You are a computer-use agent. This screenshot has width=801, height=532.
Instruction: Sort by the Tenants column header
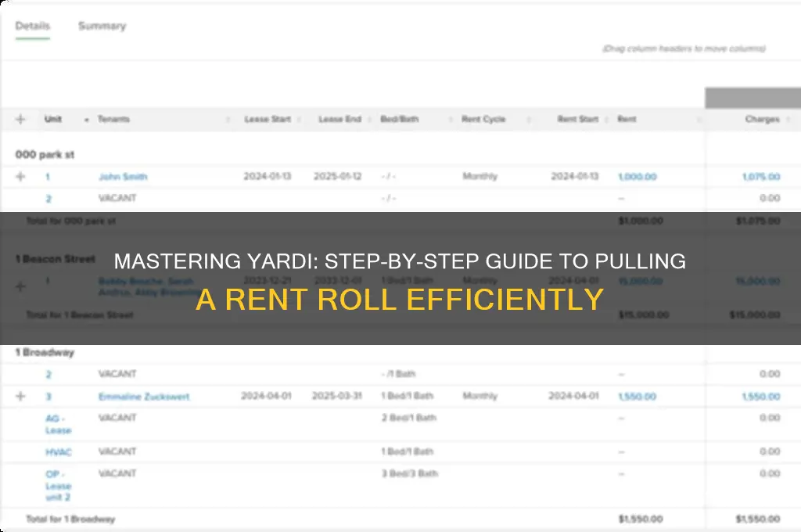click(x=113, y=119)
